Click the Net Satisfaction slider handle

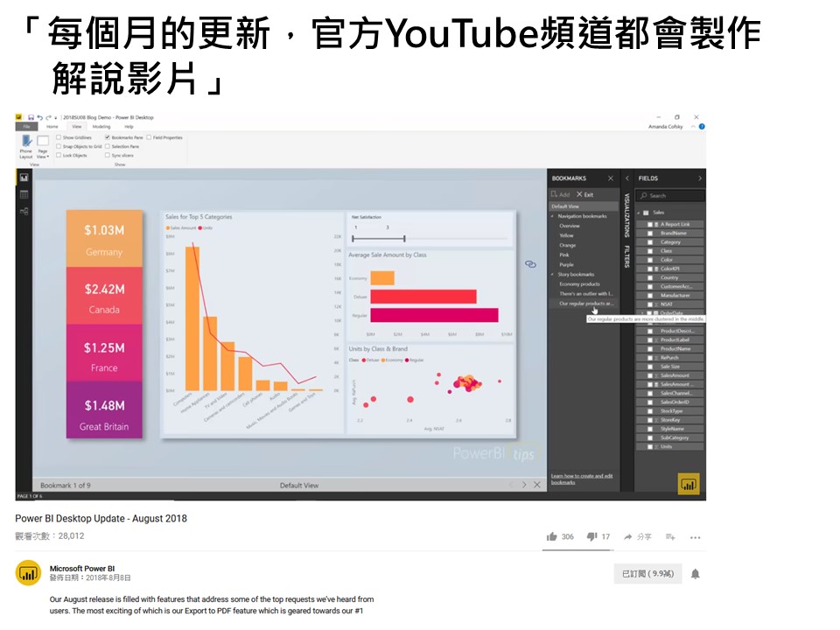[404, 238]
